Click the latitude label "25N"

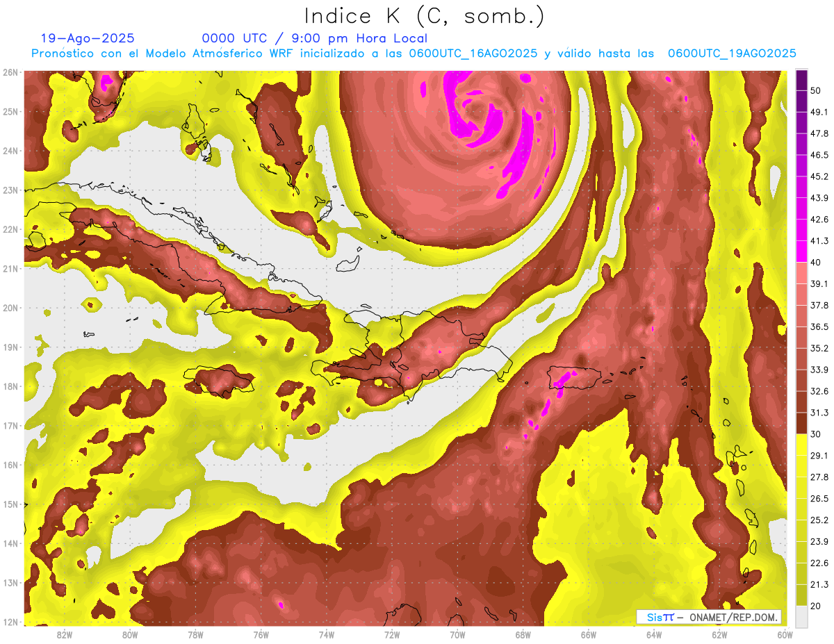(10, 111)
